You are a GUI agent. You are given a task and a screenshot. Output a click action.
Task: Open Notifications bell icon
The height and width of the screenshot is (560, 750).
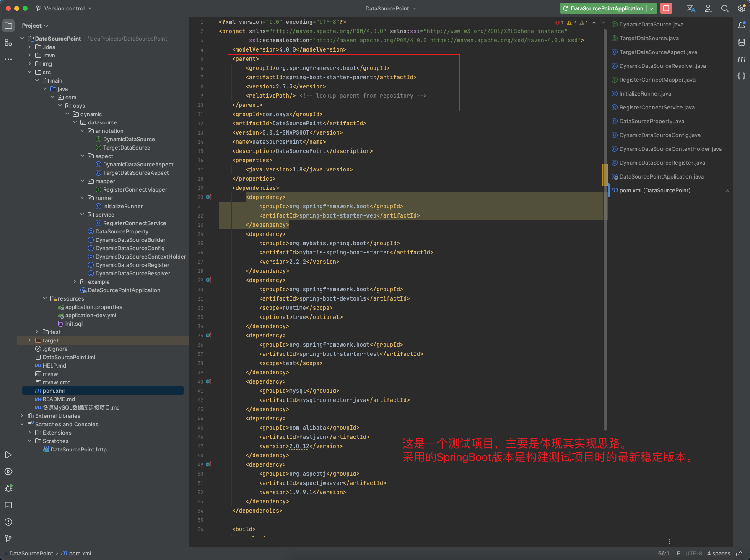[x=742, y=26]
